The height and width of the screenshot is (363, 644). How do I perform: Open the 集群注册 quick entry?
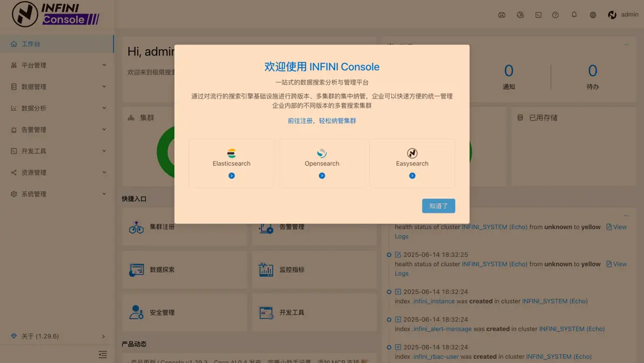pos(184,227)
